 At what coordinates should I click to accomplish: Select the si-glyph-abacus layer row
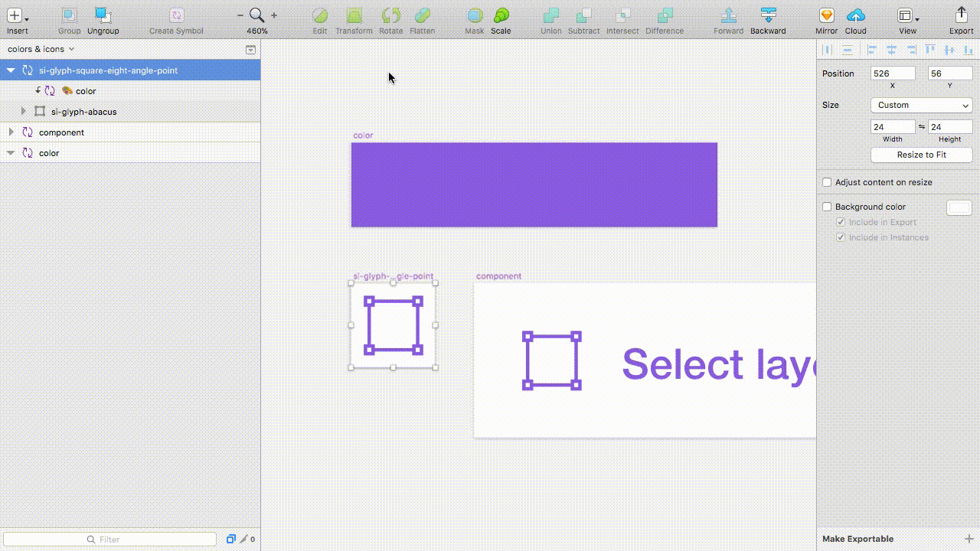(130, 112)
